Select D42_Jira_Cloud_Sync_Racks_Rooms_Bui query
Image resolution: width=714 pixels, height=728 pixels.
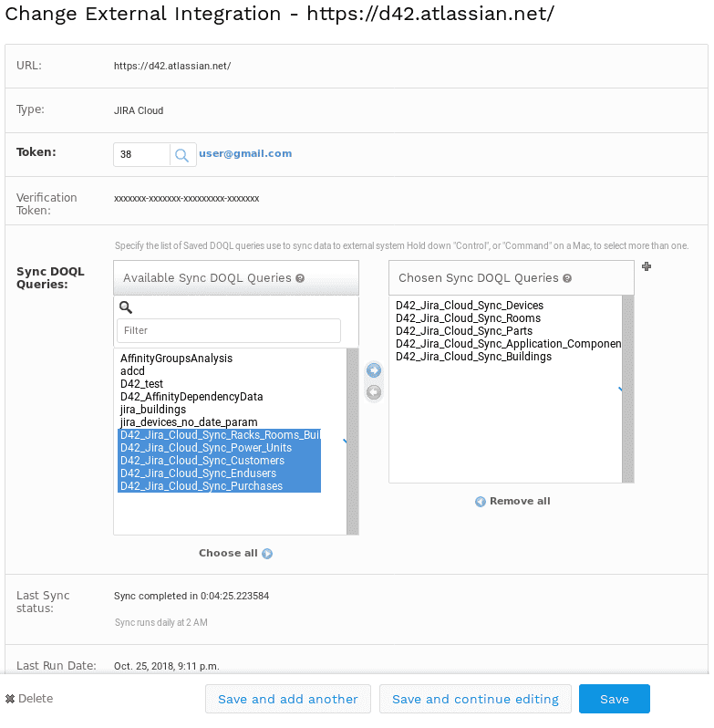point(220,436)
